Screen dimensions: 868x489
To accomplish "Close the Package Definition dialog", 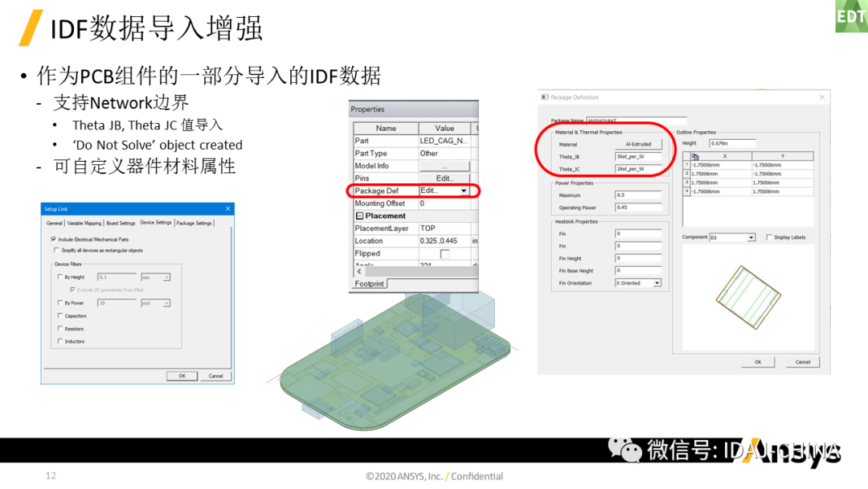I will point(822,97).
